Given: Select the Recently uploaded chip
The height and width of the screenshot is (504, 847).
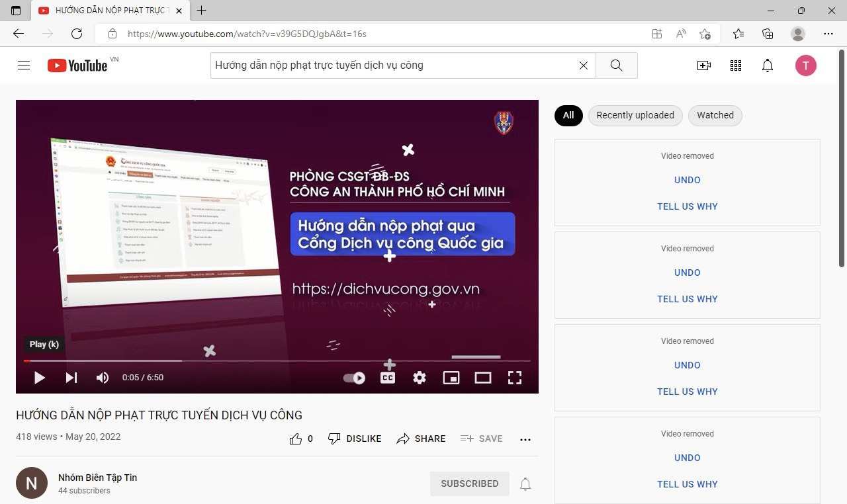Looking at the screenshot, I should tap(635, 115).
